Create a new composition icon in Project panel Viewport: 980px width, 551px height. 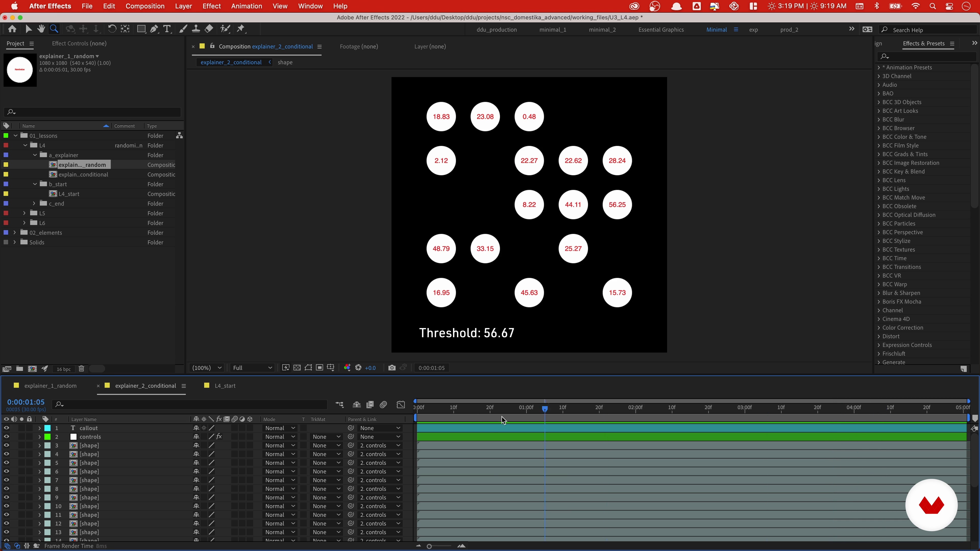pos(32,369)
